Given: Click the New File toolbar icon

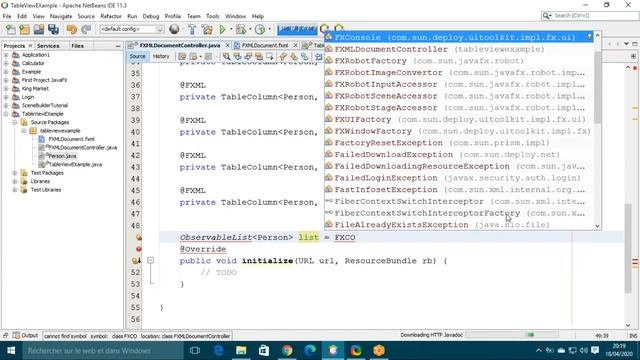Looking at the screenshot, I should [x=11, y=29].
